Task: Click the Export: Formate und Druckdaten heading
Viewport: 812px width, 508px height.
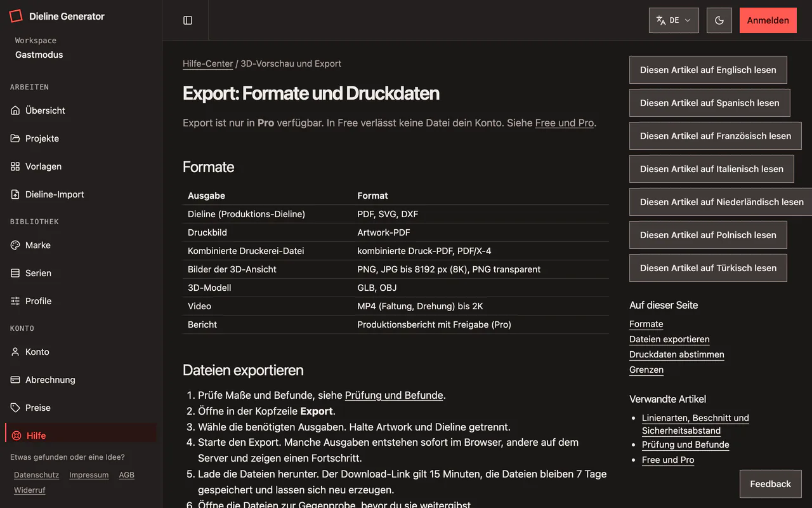Action: pos(311,93)
